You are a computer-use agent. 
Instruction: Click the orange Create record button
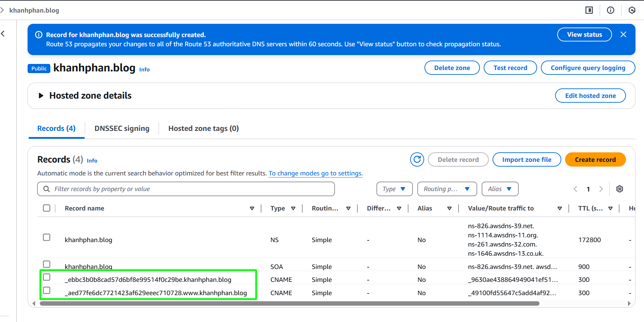pyautogui.click(x=595, y=159)
